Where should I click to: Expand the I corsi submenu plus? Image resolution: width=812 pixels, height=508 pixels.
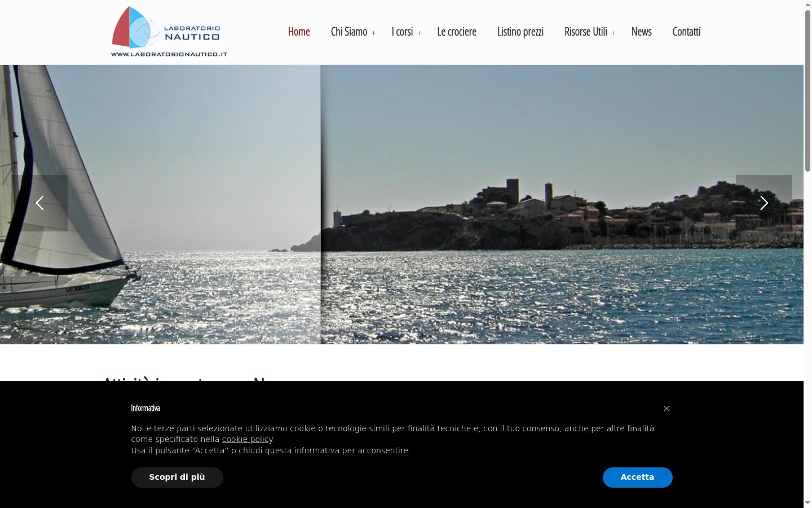pos(419,33)
